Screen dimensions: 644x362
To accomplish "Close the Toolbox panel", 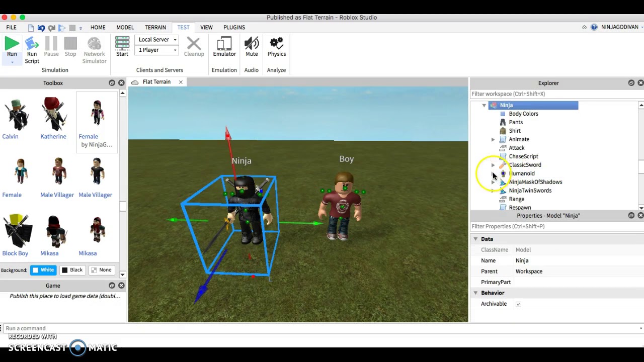I will coord(121,83).
